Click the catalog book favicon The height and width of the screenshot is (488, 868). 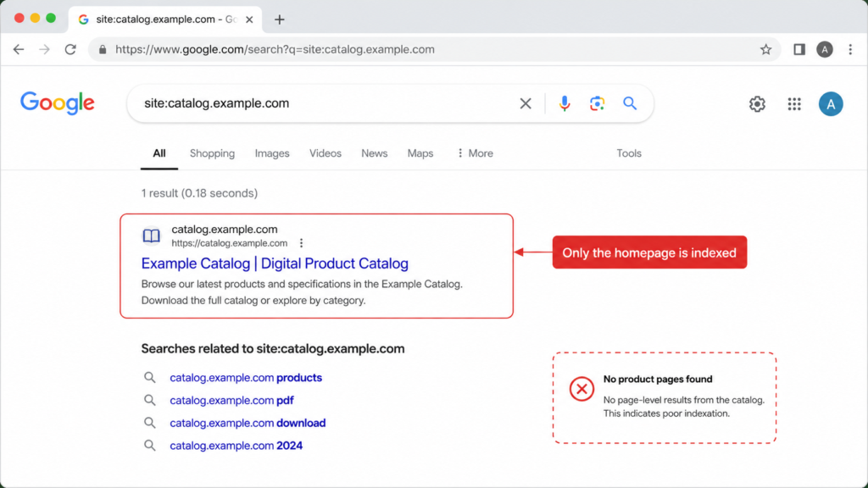click(x=151, y=236)
